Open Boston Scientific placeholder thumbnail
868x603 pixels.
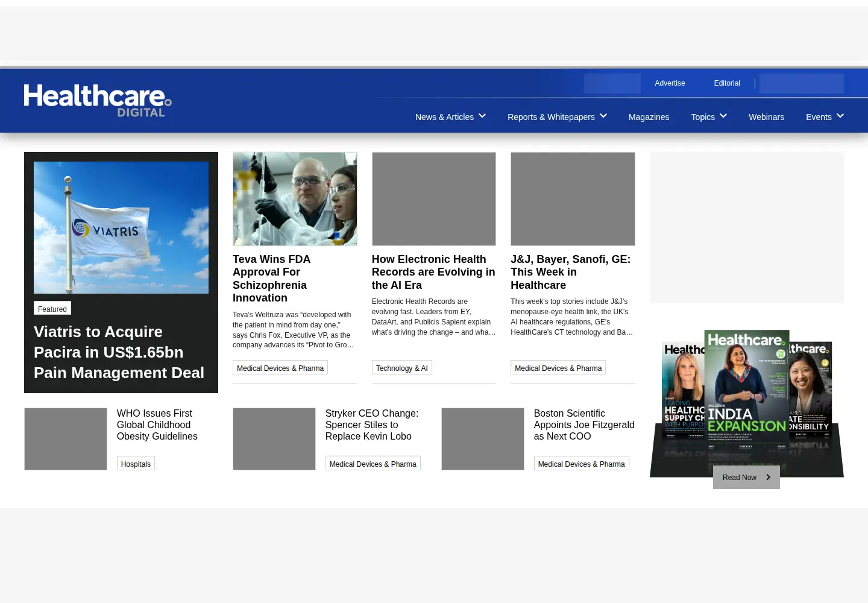click(x=483, y=439)
